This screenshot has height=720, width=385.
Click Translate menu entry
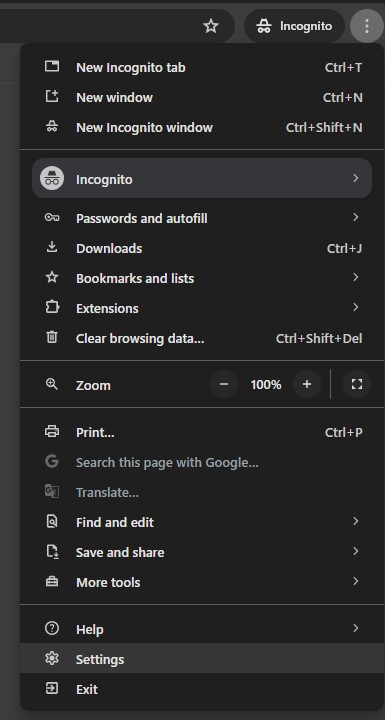[202, 493]
